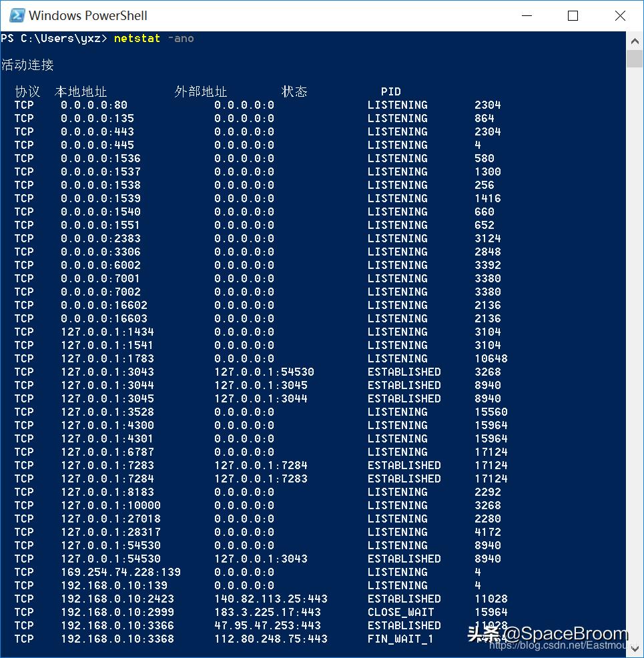
Task: Click the 本地地址 column header
Action: [x=81, y=91]
